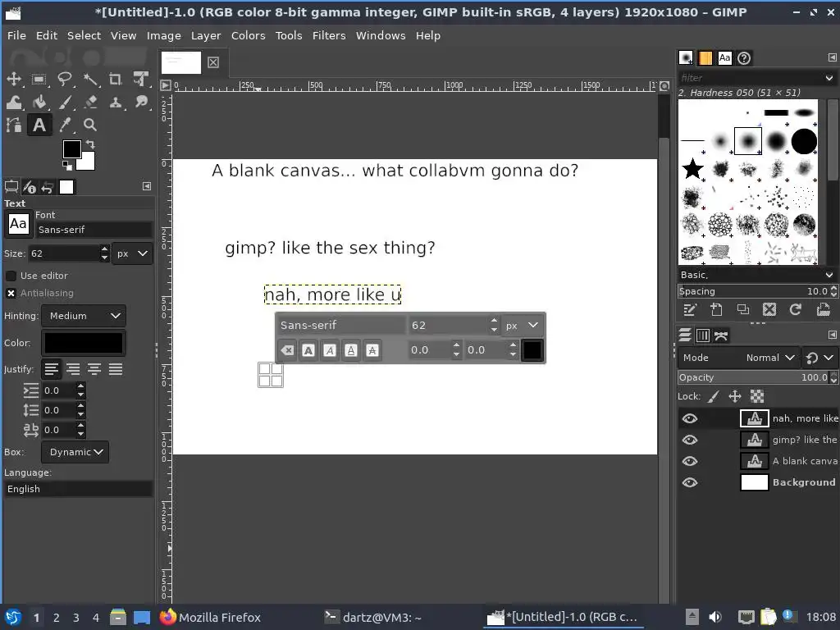Select the Bucket Fill tool
The height and width of the screenshot is (630, 840).
tap(39, 102)
